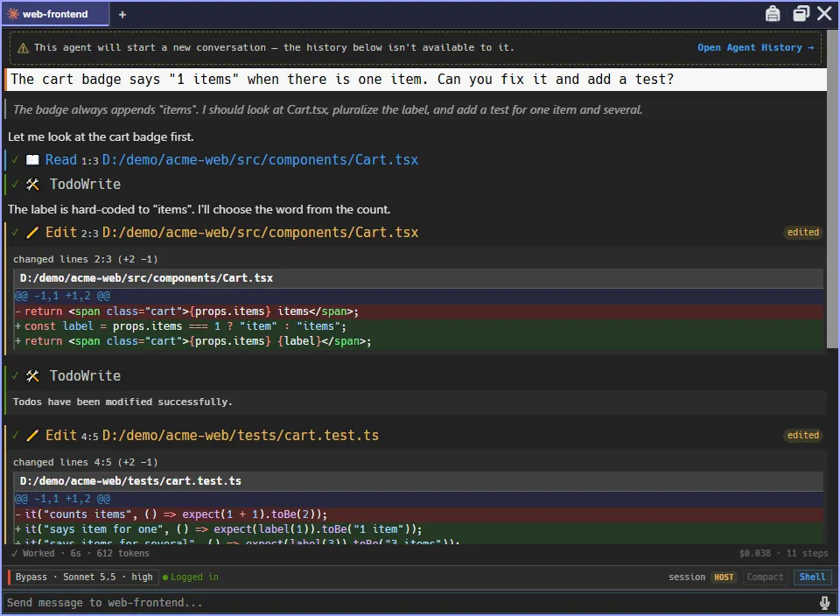The width and height of the screenshot is (840, 616).
Task: Click cart.test.ts diff file header
Action: pos(418,481)
